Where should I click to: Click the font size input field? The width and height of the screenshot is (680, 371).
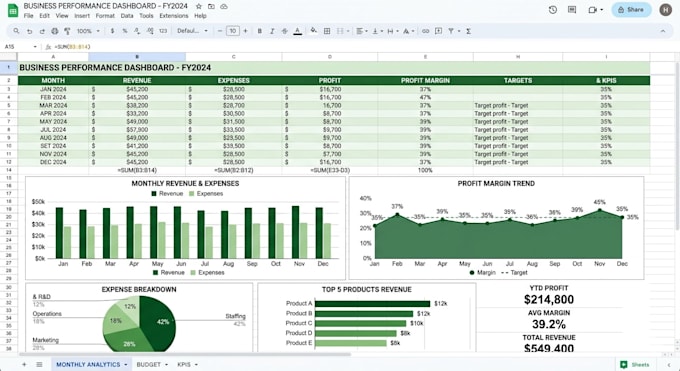pyautogui.click(x=233, y=31)
